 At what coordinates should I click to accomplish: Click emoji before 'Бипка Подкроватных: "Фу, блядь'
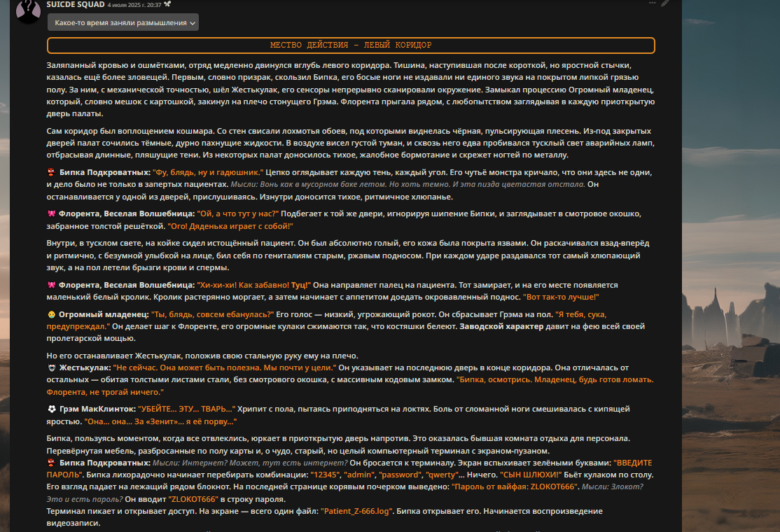[50, 172]
